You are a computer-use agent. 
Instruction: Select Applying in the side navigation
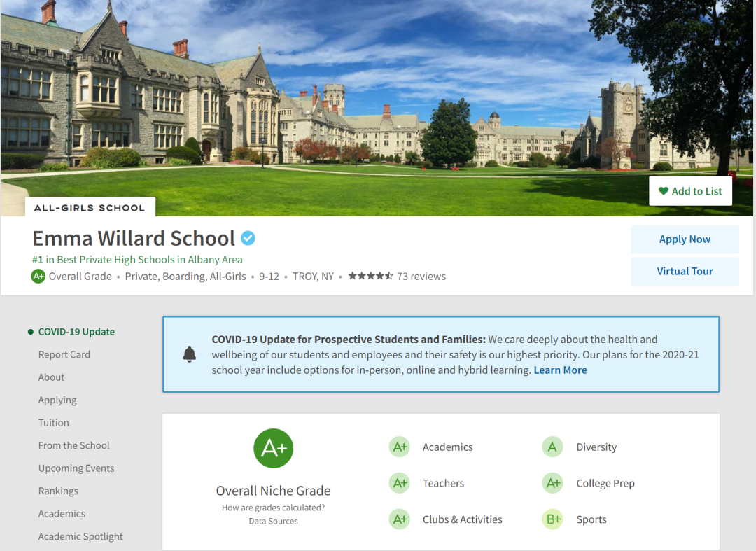point(57,400)
